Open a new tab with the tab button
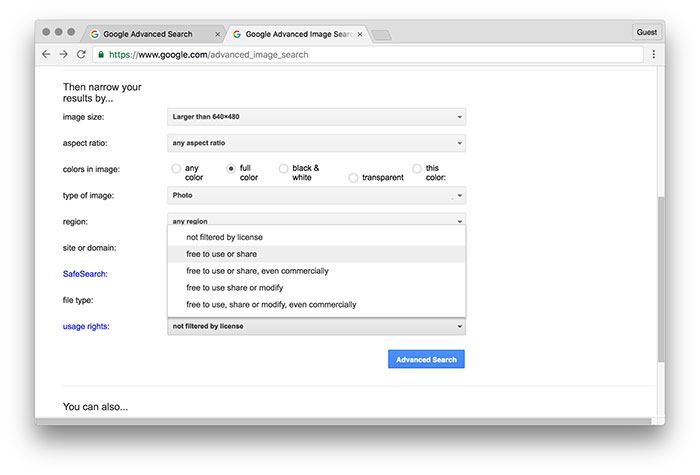 pos(381,35)
